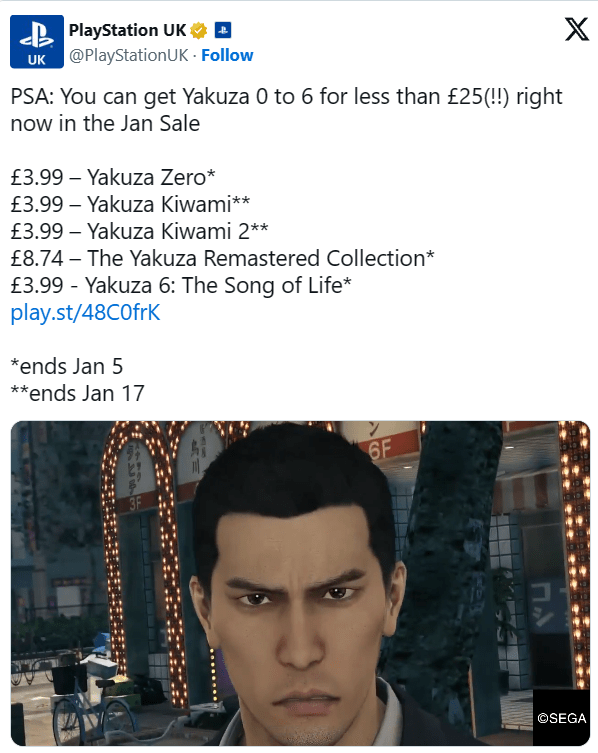598x753 pixels.
Task: Click the small blue PlayStation affiliate badge
Action: point(222,30)
